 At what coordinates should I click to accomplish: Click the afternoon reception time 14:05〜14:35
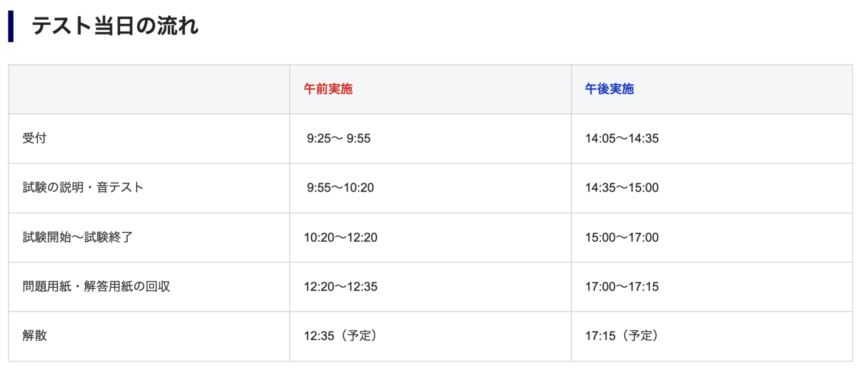tap(622, 138)
